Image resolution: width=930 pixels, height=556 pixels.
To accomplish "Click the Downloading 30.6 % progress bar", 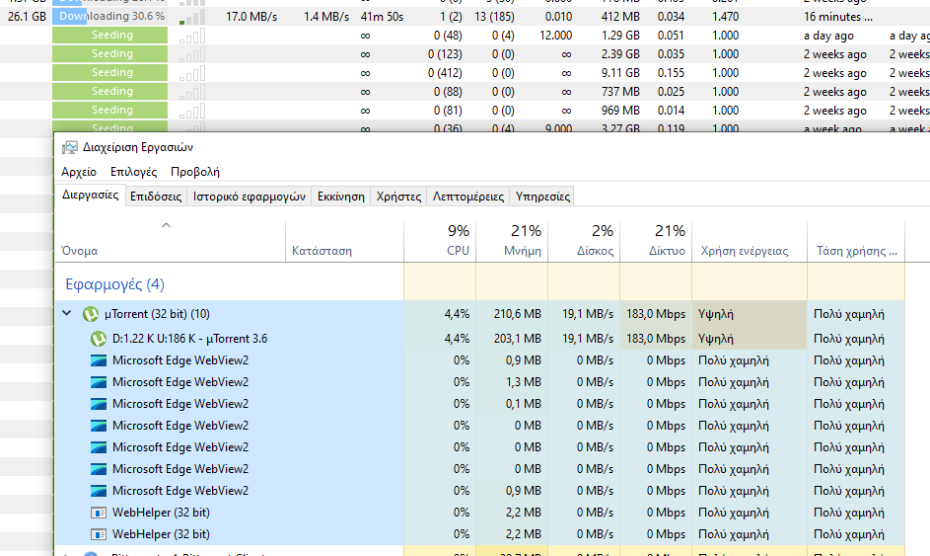I will [112, 17].
